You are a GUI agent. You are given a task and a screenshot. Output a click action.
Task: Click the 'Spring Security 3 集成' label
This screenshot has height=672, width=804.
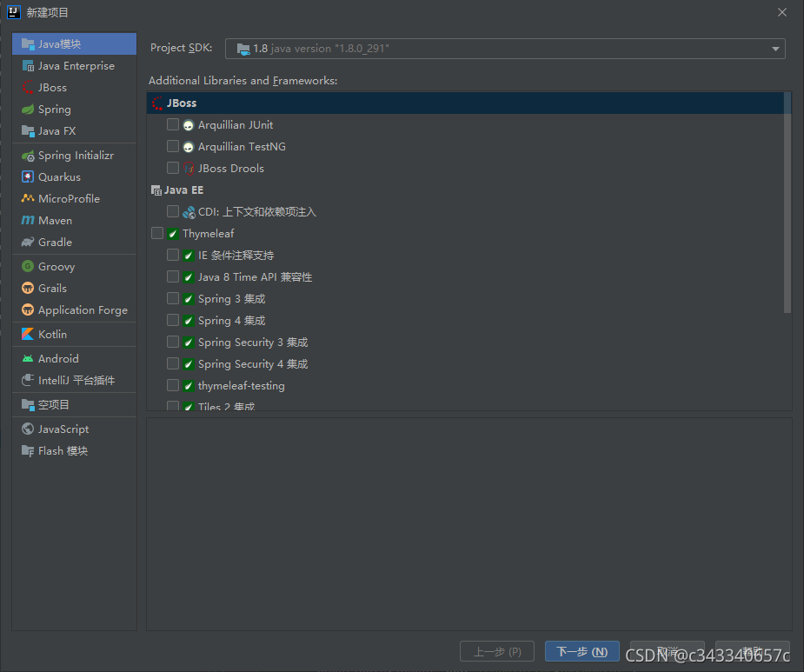[x=253, y=343]
